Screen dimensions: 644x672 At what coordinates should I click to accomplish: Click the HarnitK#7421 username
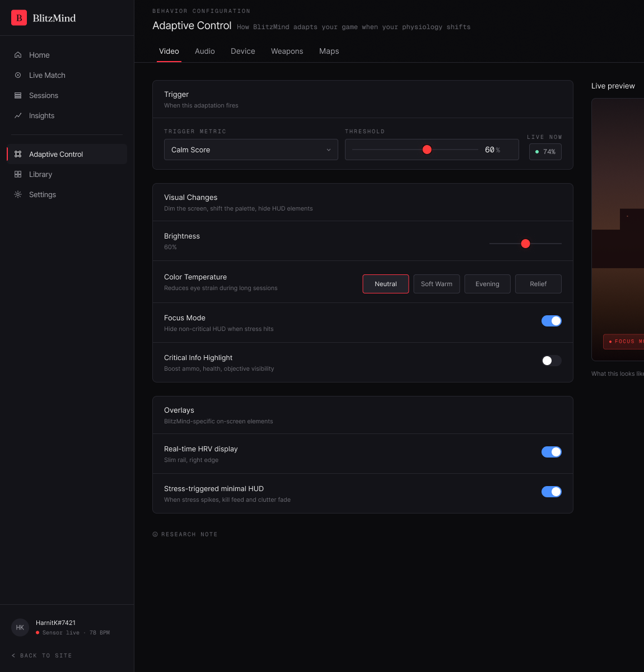click(x=55, y=623)
